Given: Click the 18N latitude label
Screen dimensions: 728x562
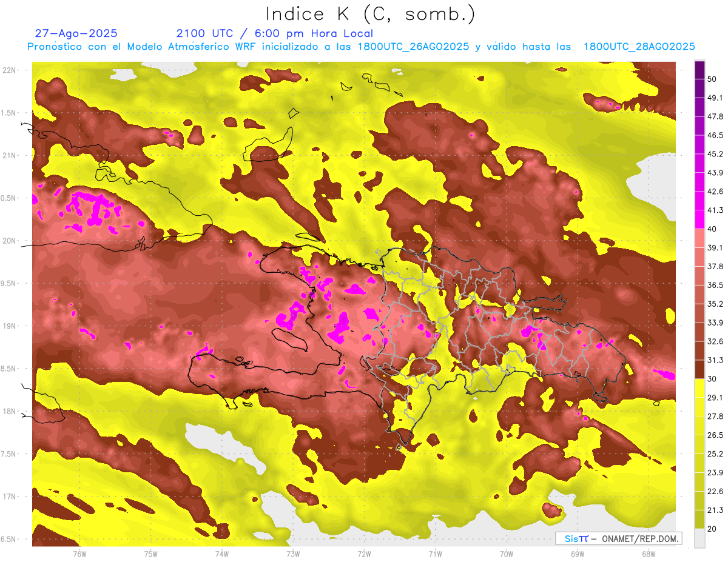Looking at the screenshot, I should [x=10, y=412].
